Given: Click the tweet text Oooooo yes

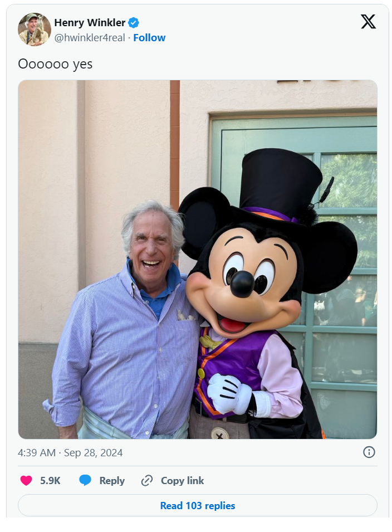Looking at the screenshot, I should [55, 64].
